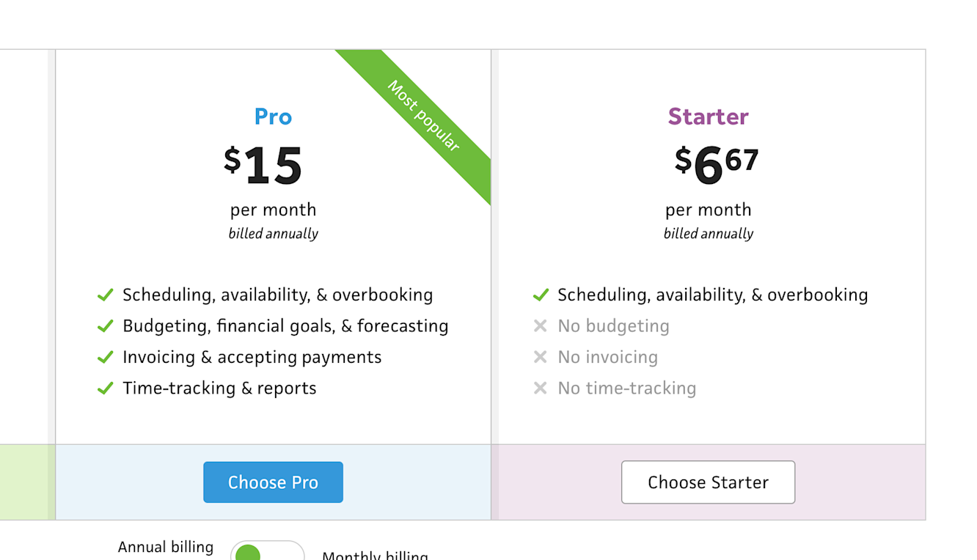The image size is (977, 560).
Task: Click the checkmark next to Budgeting, financial goals
Action: (x=106, y=326)
